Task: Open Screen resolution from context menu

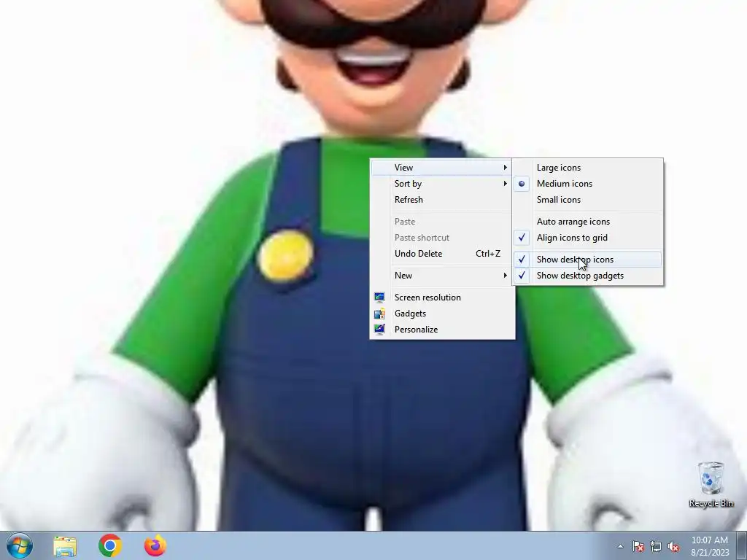Action: [x=442, y=297]
